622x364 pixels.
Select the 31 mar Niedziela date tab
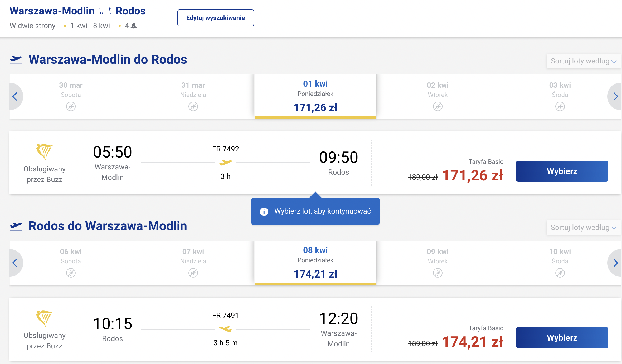tap(193, 96)
